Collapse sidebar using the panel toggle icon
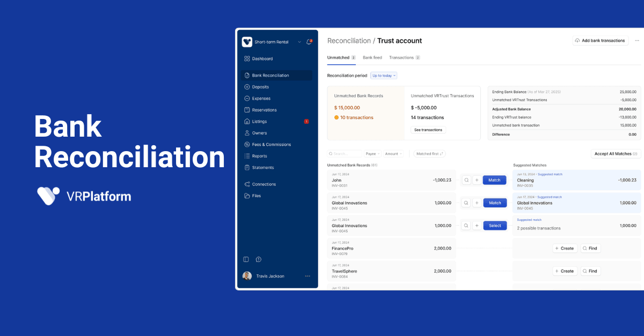Image resolution: width=644 pixels, height=336 pixels. coord(246,259)
